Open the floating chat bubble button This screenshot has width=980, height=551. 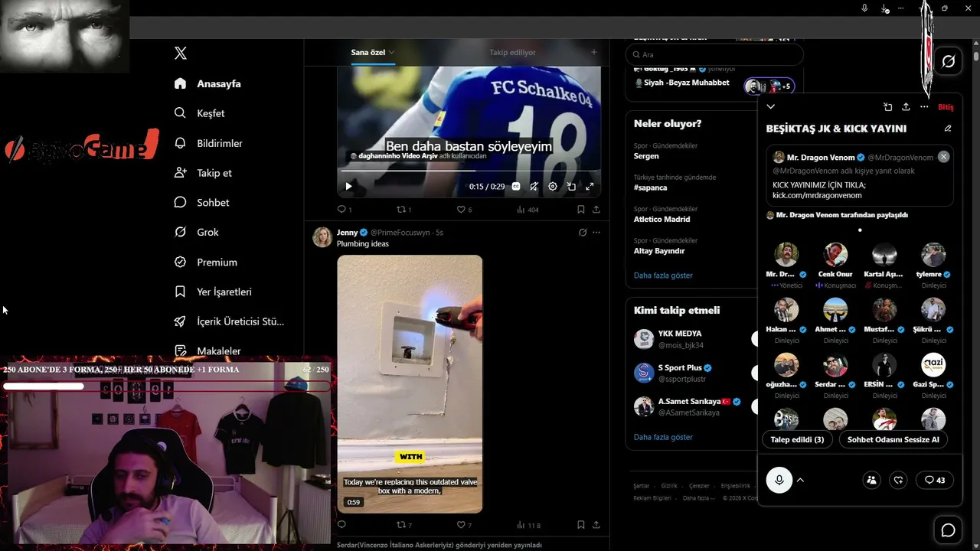[x=948, y=530]
